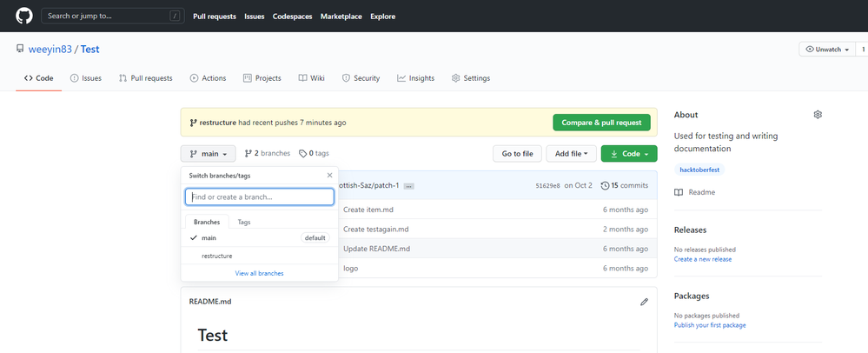
Task: Open the Wiki tab
Action: [312, 78]
